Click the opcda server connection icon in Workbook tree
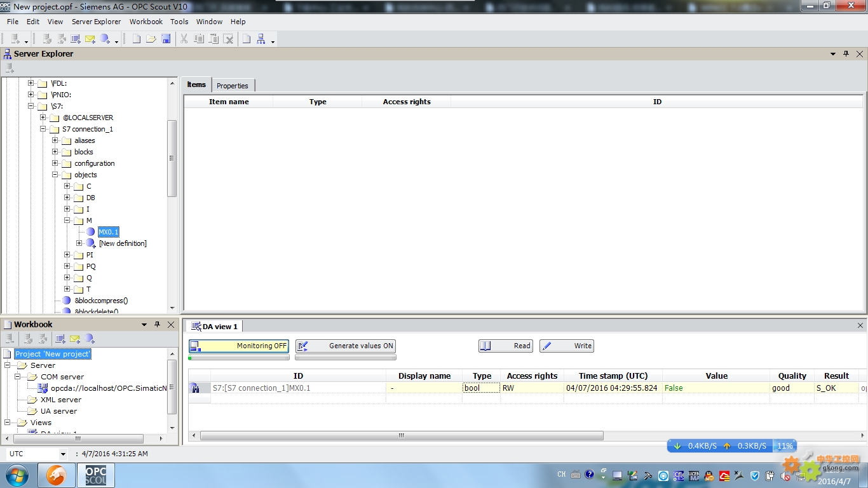 [43, 388]
